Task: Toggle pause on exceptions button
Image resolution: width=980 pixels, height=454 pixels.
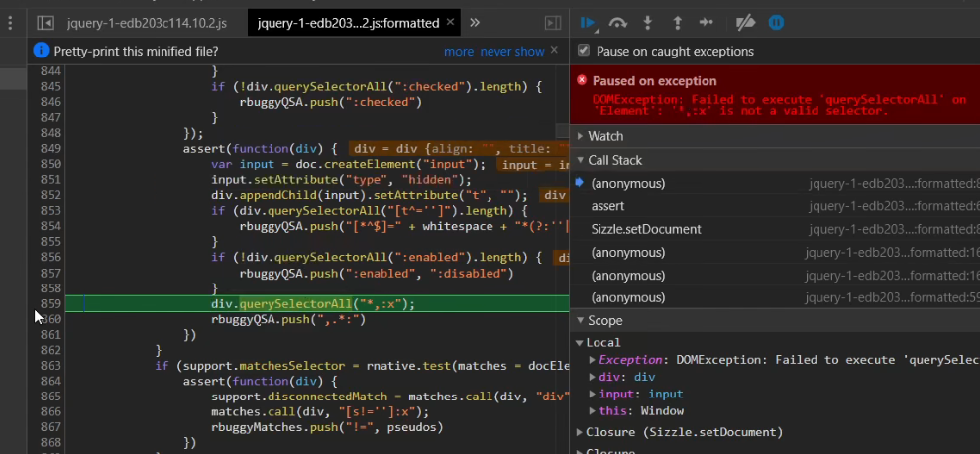Action: 777,22
